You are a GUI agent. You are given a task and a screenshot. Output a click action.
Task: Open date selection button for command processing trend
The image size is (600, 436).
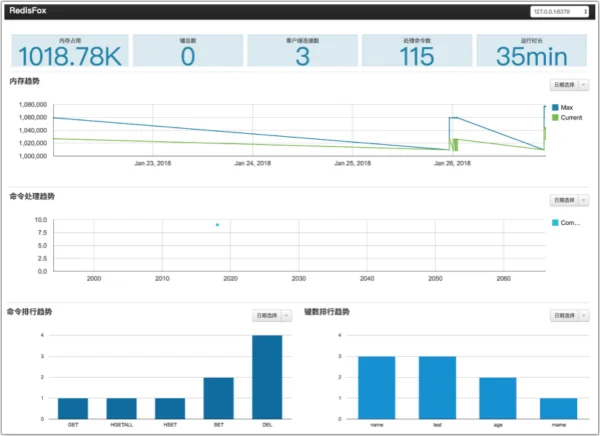point(564,200)
